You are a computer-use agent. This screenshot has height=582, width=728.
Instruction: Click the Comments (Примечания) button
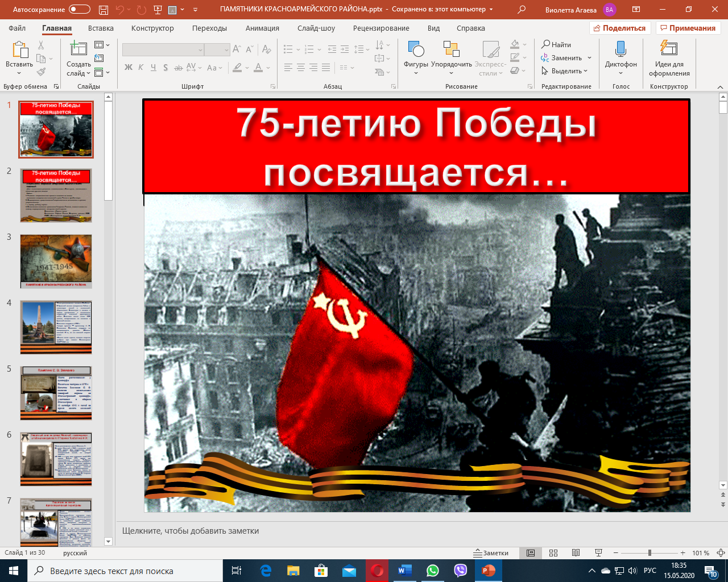(x=688, y=28)
